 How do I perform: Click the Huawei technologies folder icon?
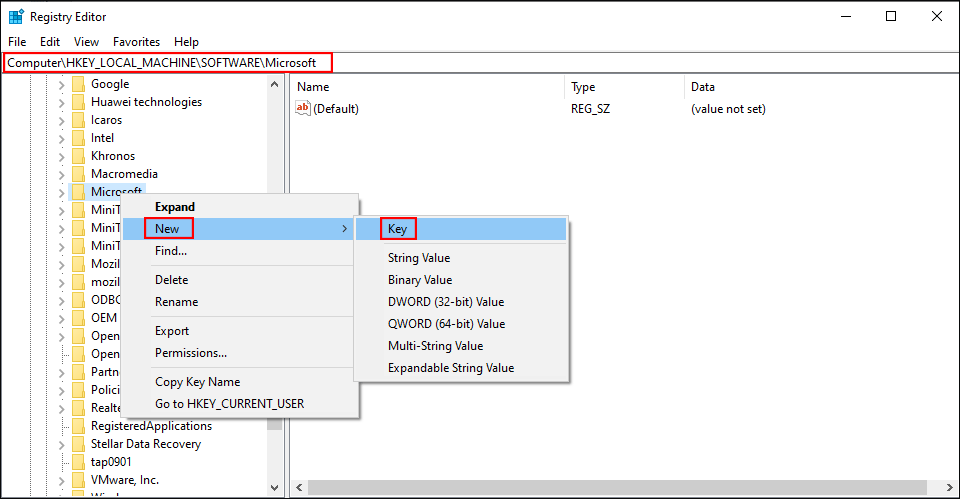pyautogui.click(x=78, y=102)
